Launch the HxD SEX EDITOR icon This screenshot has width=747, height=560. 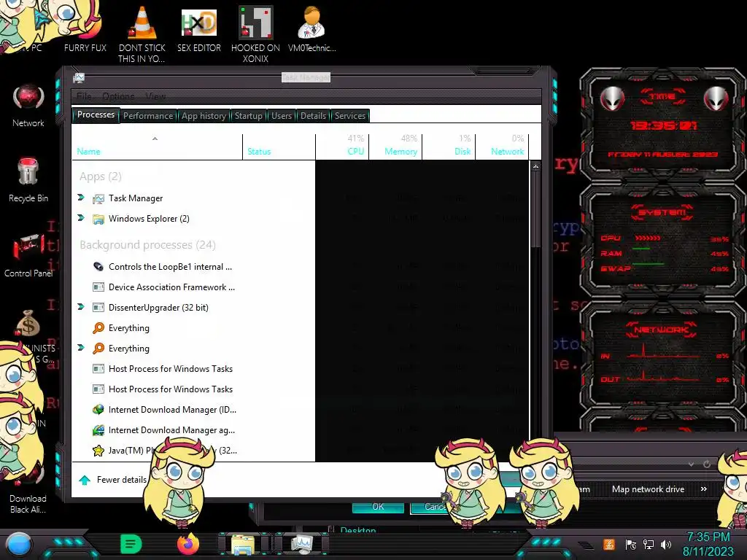tap(199, 29)
